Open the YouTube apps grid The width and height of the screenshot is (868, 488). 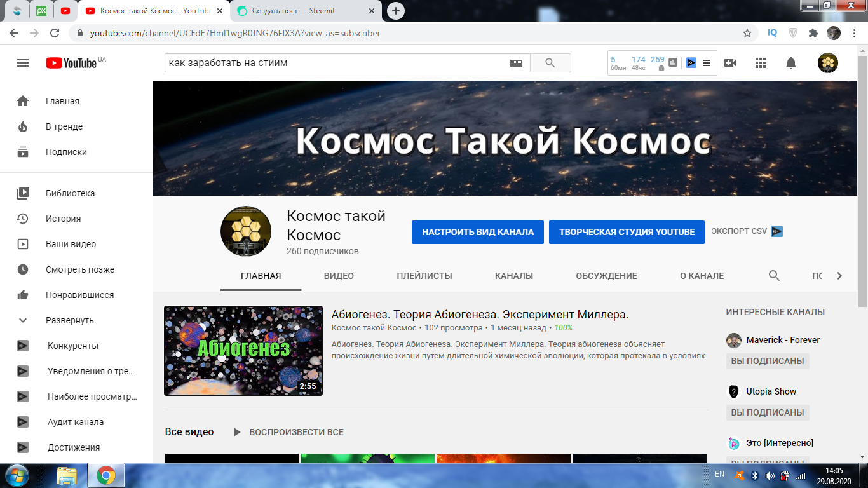point(761,63)
